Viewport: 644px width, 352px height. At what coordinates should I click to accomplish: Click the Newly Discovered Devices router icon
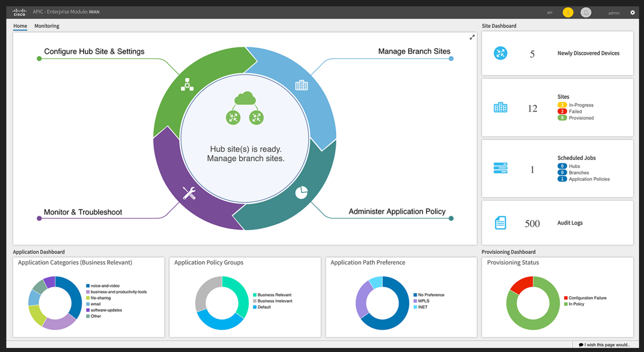click(x=500, y=53)
